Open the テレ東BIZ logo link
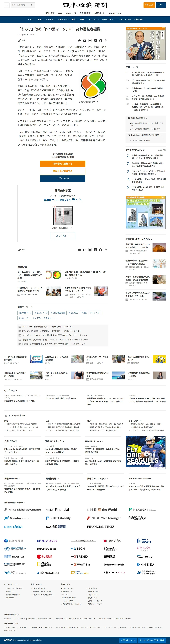The height and width of the screenshot is (644, 170). (x=45, y=556)
